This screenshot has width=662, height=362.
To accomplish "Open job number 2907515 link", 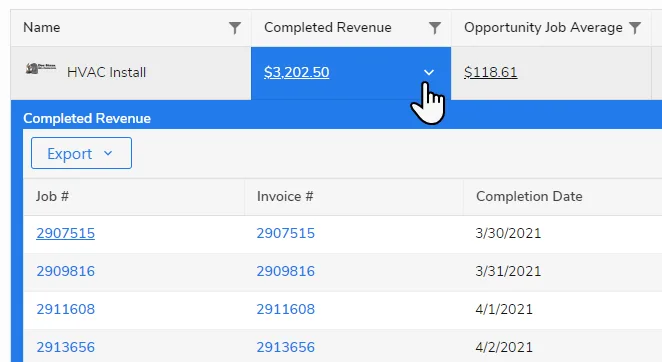I will 65,233.
